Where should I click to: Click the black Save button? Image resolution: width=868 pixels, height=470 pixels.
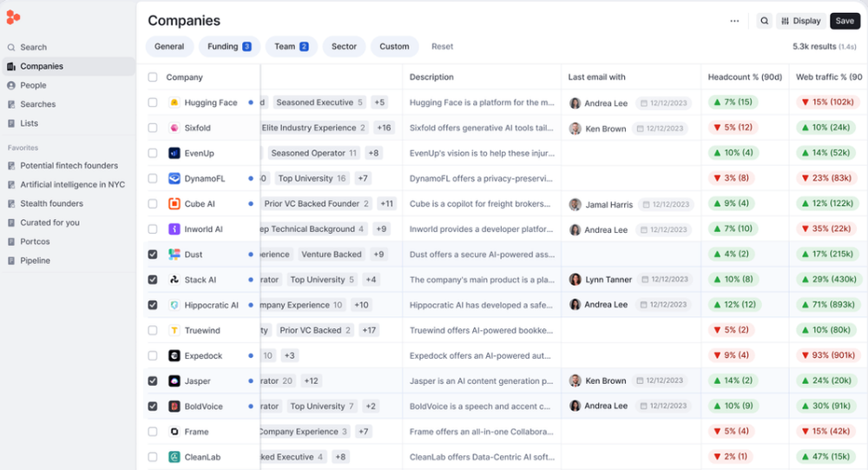click(845, 21)
